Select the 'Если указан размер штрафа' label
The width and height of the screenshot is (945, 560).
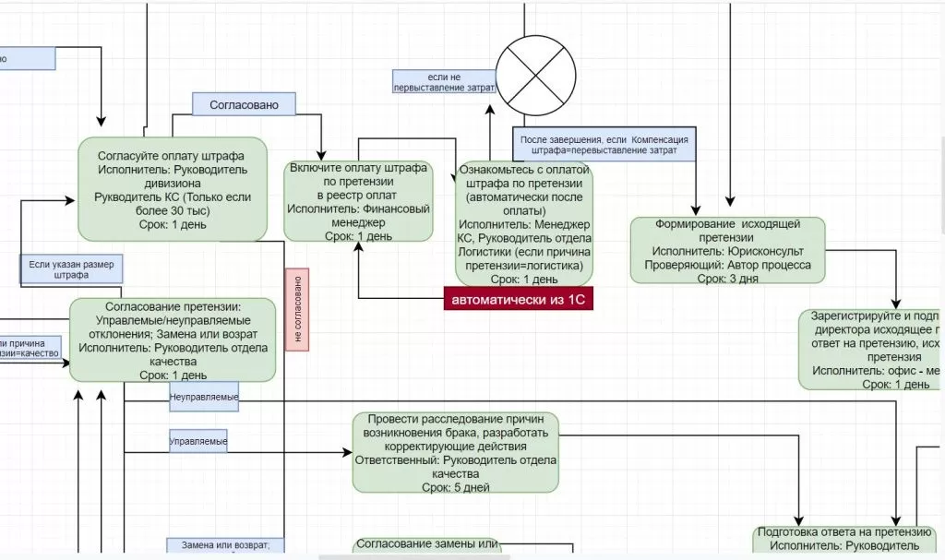coord(71,269)
